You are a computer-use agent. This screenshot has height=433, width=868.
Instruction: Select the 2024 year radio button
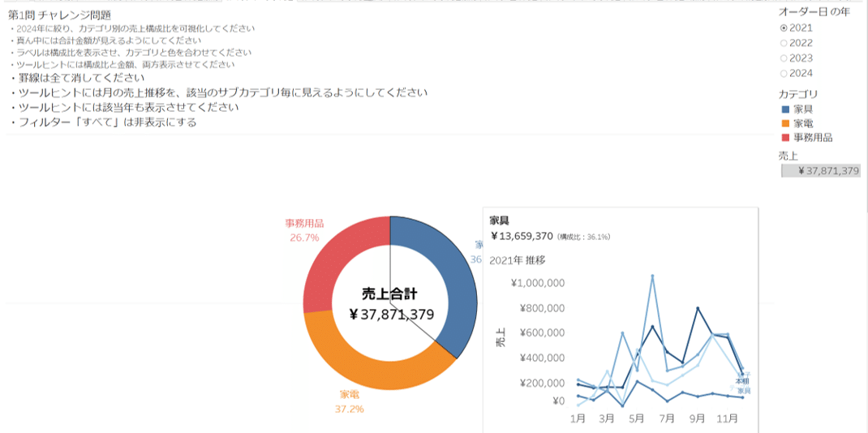pos(784,74)
